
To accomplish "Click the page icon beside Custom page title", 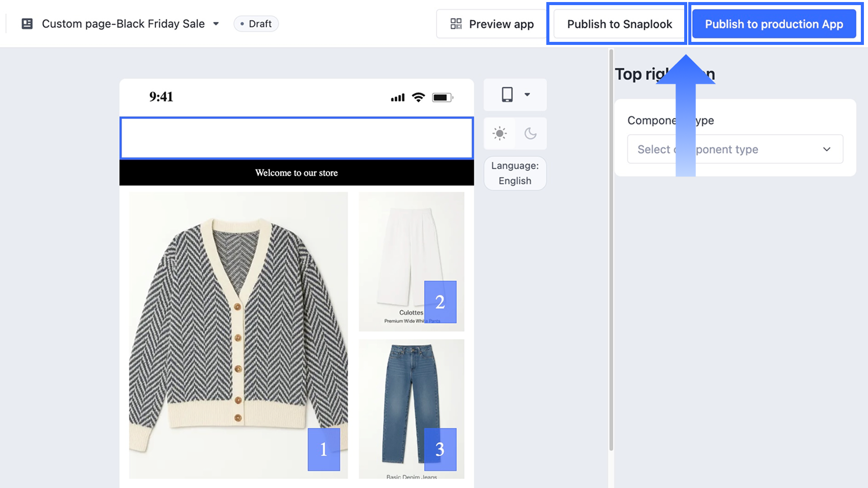I will (27, 23).
